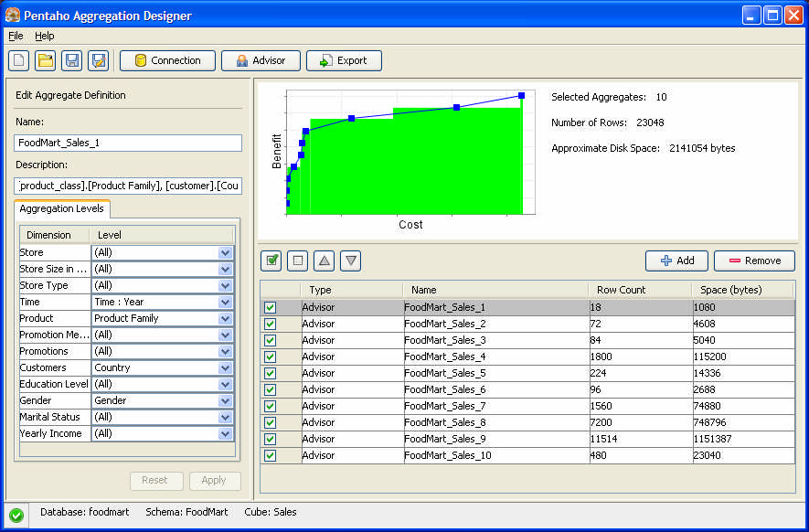Move aggregate up with triangle icon
The image size is (809, 532).
tap(324, 261)
